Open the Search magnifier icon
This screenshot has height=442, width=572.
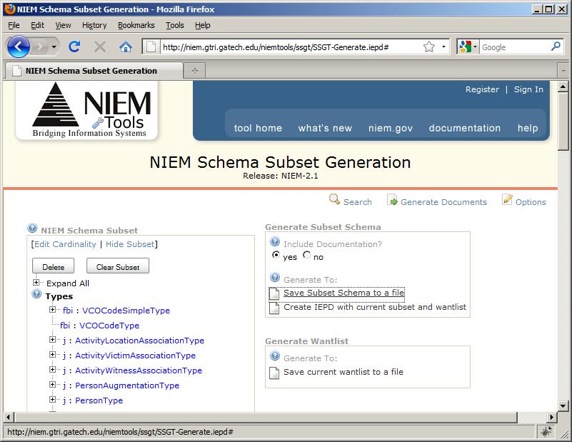[x=334, y=199]
